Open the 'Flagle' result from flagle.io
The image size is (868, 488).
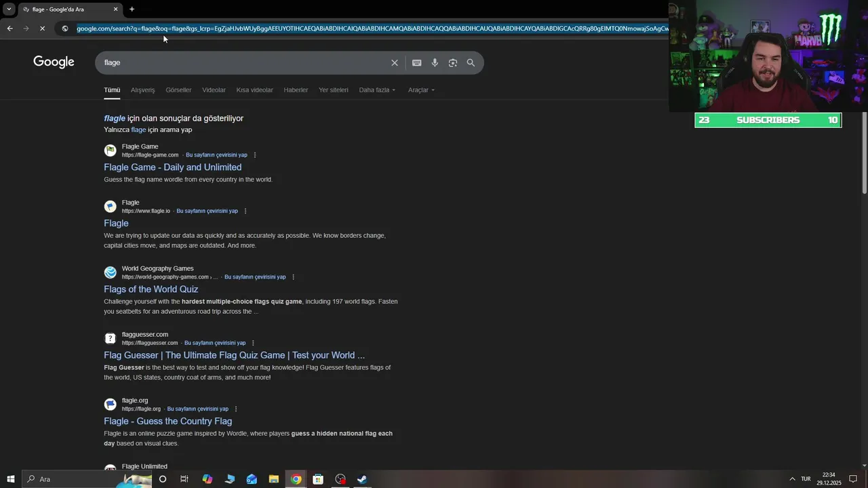pos(116,223)
